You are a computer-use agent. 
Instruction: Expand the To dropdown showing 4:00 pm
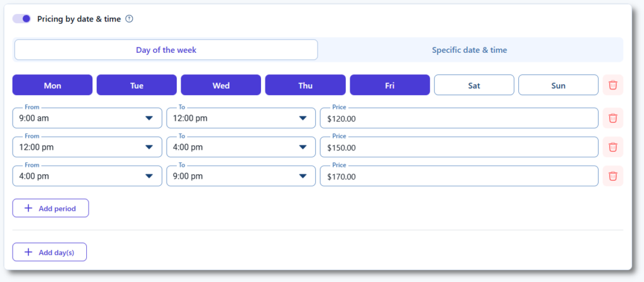pyautogui.click(x=240, y=147)
